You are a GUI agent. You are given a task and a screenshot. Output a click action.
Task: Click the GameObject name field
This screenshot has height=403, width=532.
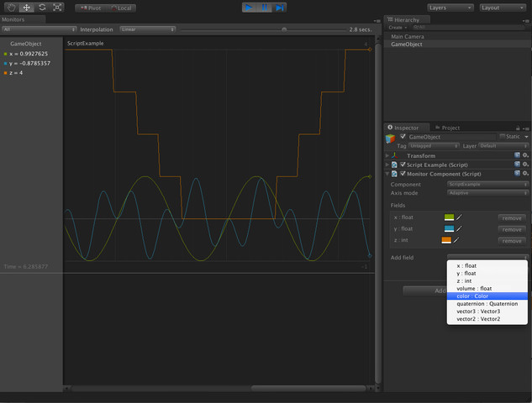(x=451, y=137)
